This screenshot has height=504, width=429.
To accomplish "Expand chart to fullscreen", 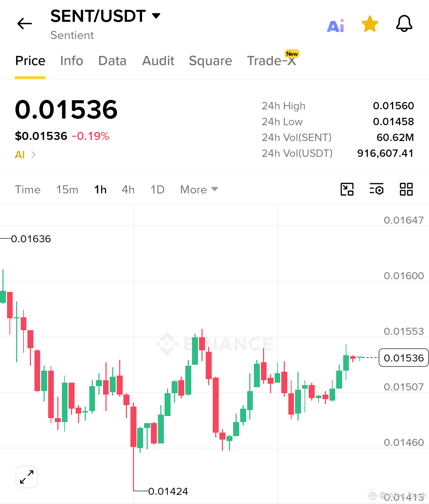I will click(27, 477).
